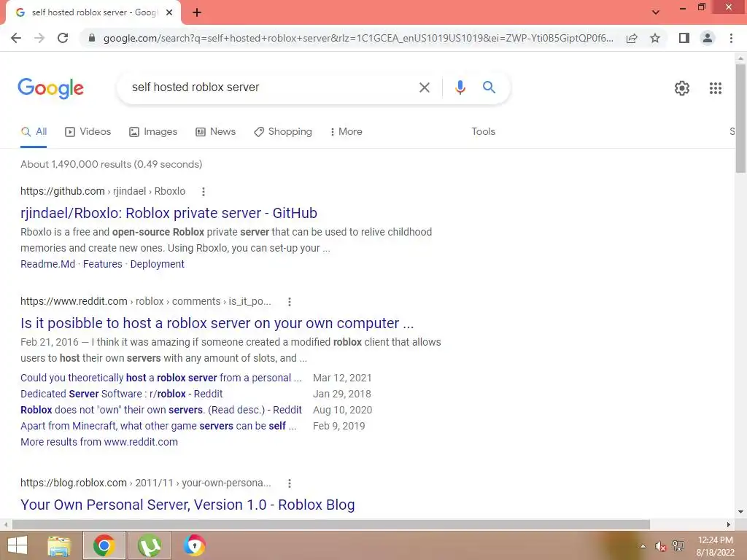Share this page using address bar icon

click(x=632, y=38)
